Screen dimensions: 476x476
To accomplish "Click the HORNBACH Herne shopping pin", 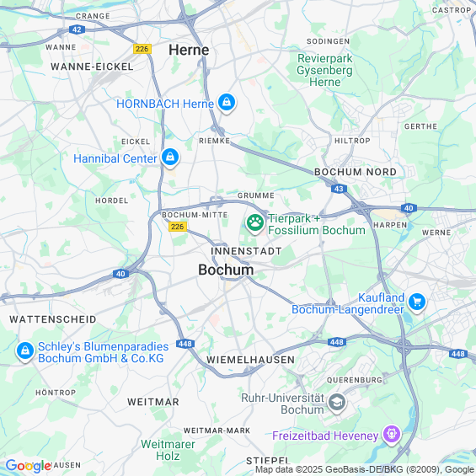I will (227, 103).
